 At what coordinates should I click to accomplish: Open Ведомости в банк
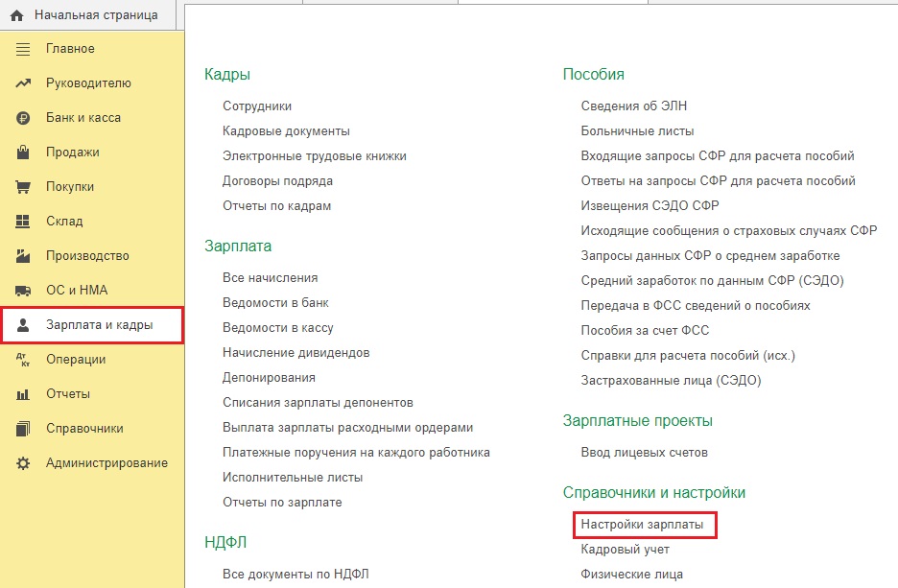(275, 302)
